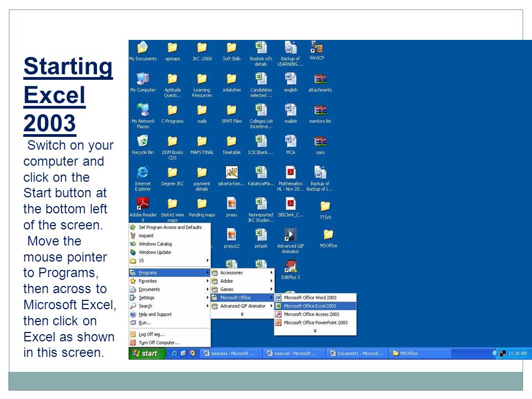Open the apmaps folder icon
The height and width of the screenshot is (399, 532).
[x=172, y=51]
